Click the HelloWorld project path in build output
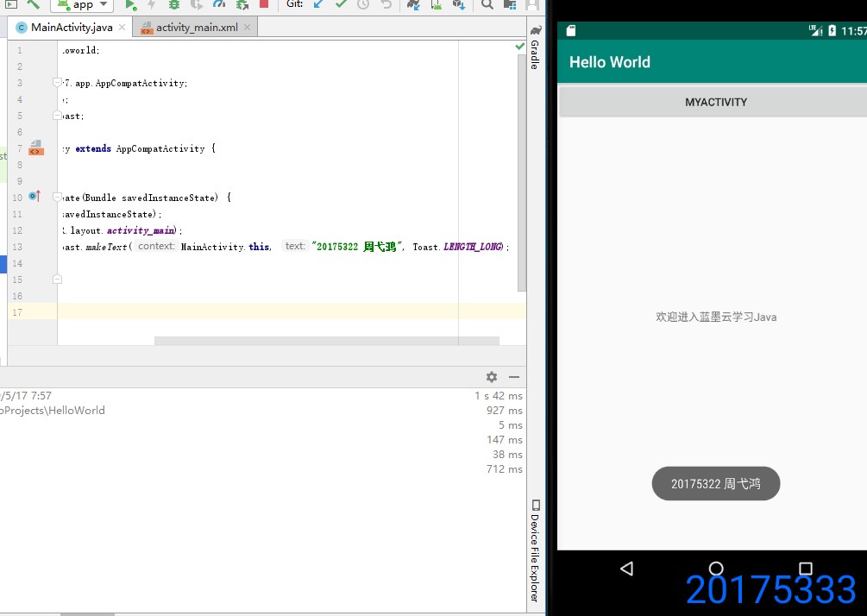 pos(53,411)
